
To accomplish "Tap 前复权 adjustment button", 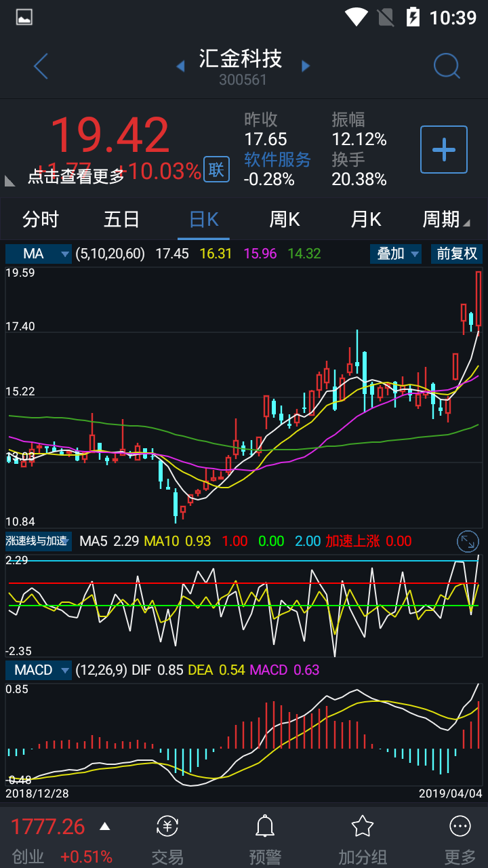I will pyautogui.click(x=457, y=254).
